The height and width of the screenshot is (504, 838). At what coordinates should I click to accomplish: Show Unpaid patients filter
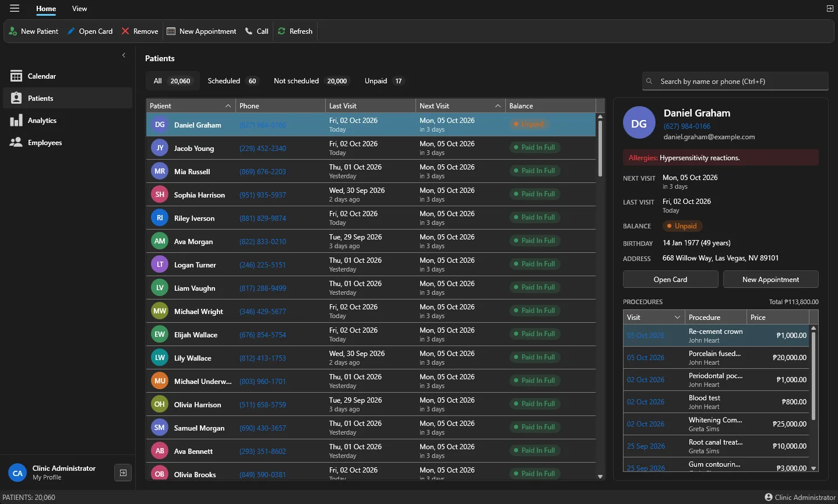384,81
